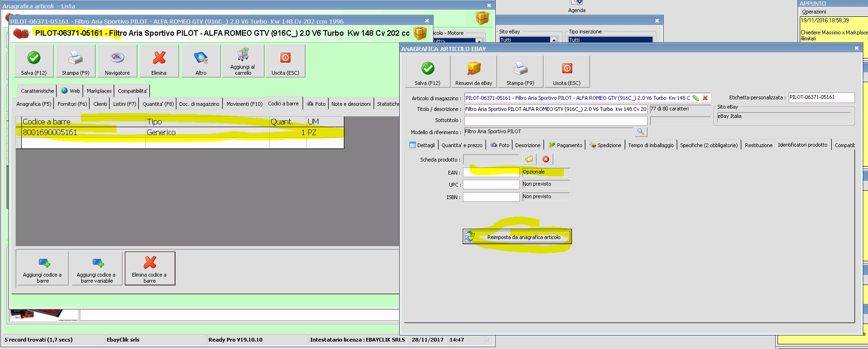Select the Fornitori (F6) tab
The height and width of the screenshot is (349, 868).
(72, 104)
